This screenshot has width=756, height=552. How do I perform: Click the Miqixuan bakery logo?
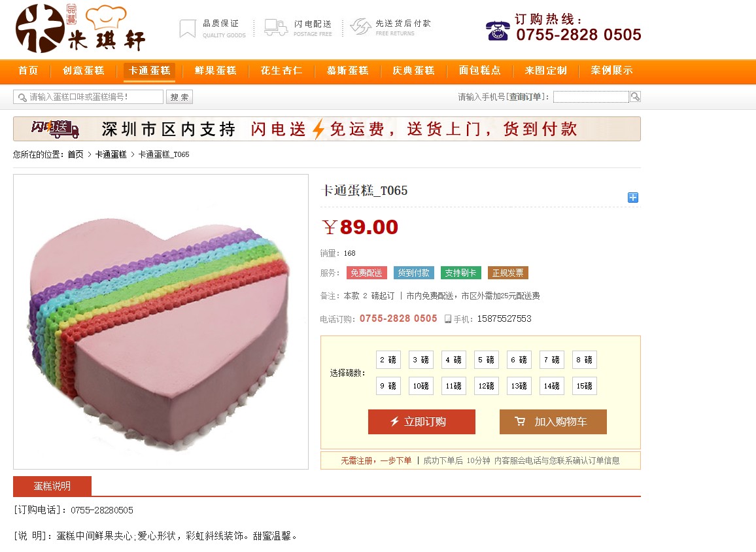click(80, 28)
